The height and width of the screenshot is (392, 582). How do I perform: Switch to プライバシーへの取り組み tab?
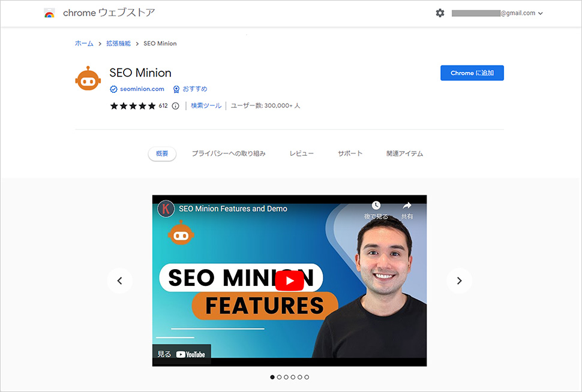tap(229, 153)
